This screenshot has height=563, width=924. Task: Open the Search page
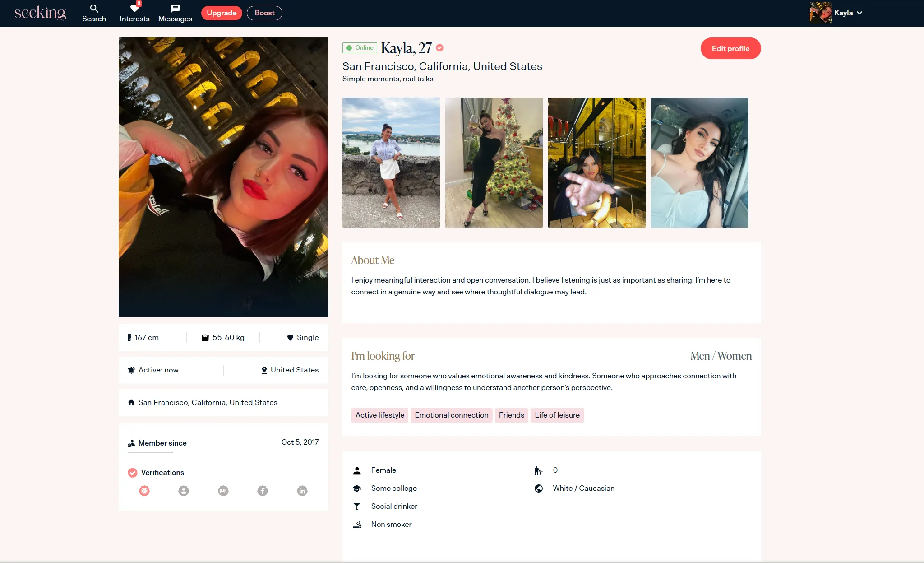[94, 13]
